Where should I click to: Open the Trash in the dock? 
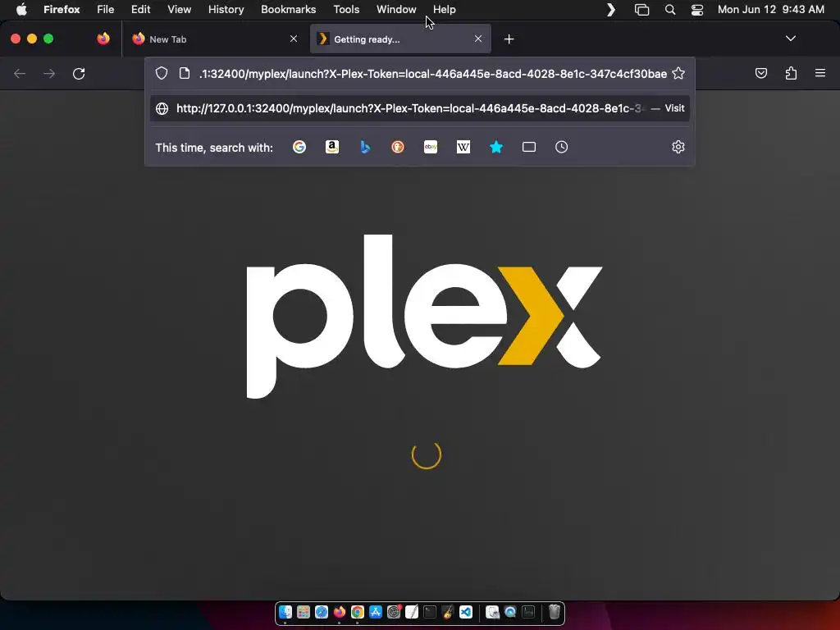point(555,612)
